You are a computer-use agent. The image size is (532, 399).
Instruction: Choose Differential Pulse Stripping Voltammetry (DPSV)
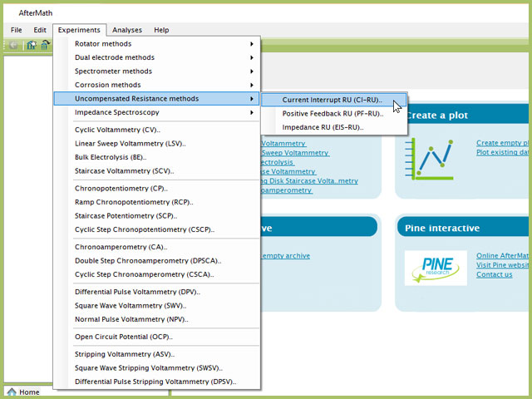(x=157, y=382)
